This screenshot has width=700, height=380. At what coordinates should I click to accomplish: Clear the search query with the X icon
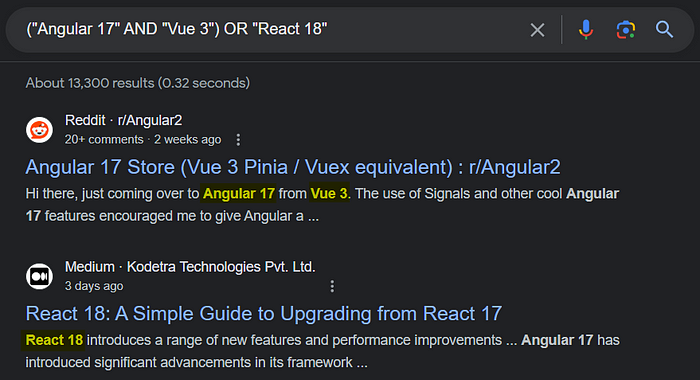pos(537,30)
